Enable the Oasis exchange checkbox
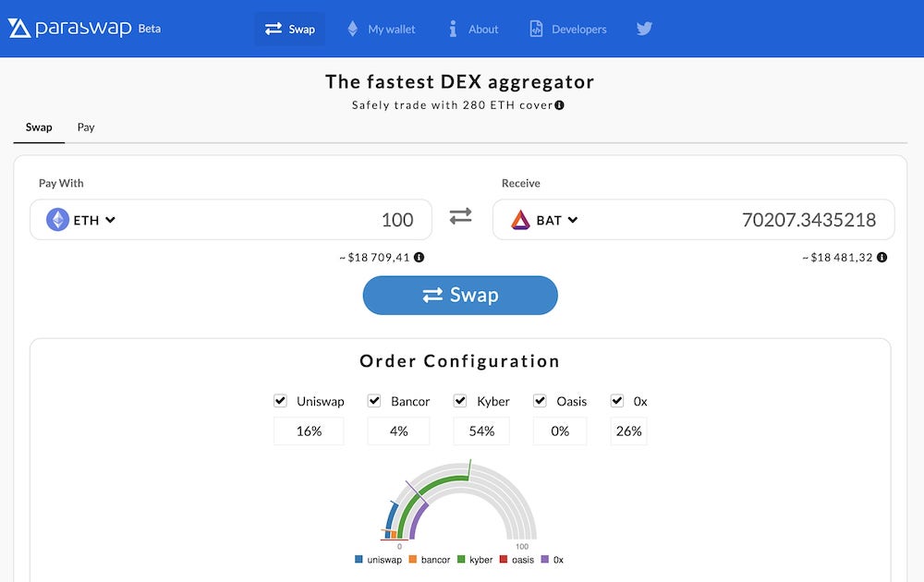Image resolution: width=924 pixels, height=582 pixels. pos(540,401)
